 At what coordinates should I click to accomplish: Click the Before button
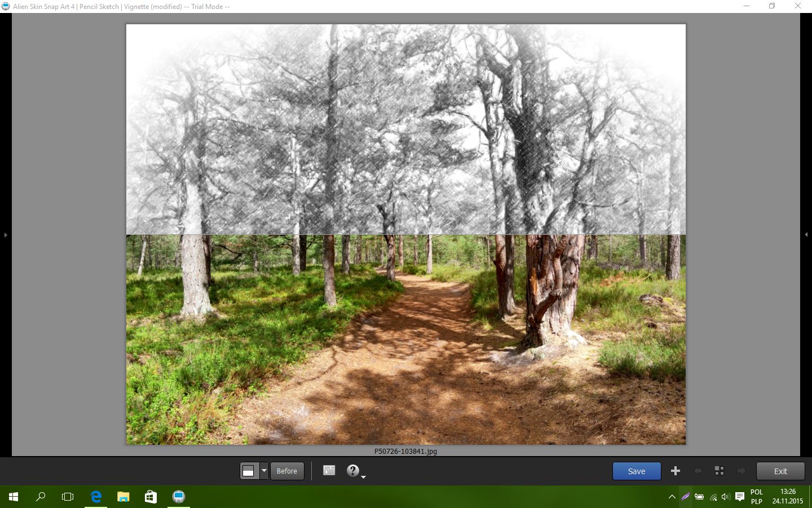(287, 471)
